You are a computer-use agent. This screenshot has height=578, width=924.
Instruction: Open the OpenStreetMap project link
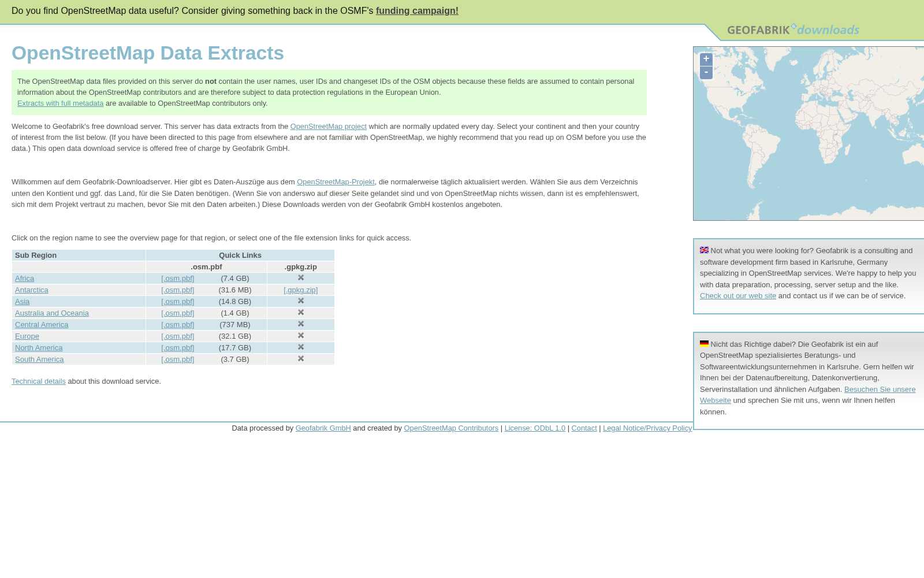(328, 127)
